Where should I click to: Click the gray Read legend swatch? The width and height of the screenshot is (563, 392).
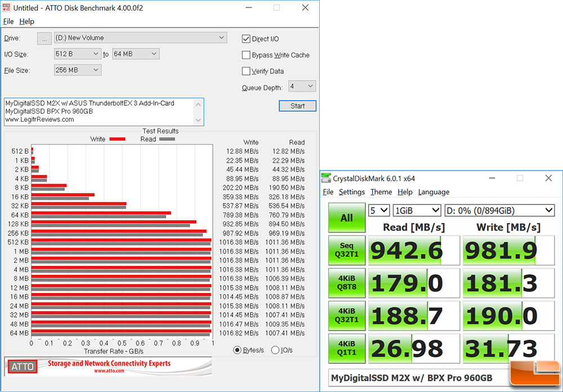(167, 139)
